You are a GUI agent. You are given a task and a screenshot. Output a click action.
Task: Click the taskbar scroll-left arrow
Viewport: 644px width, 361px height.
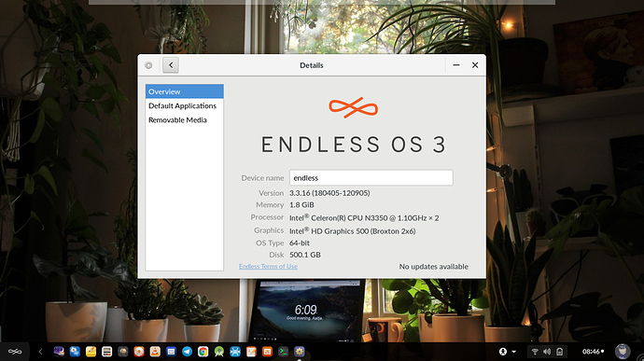40,352
